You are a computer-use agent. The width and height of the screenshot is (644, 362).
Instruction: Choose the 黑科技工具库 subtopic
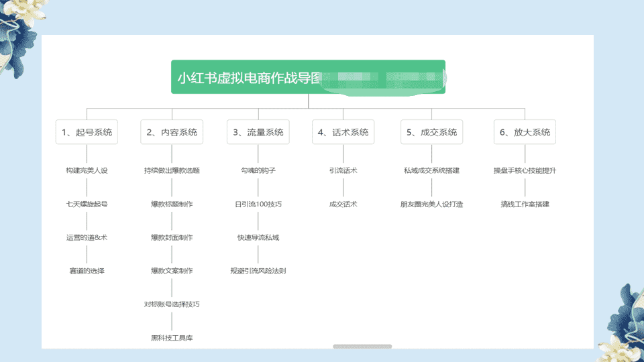coord(172,338)
